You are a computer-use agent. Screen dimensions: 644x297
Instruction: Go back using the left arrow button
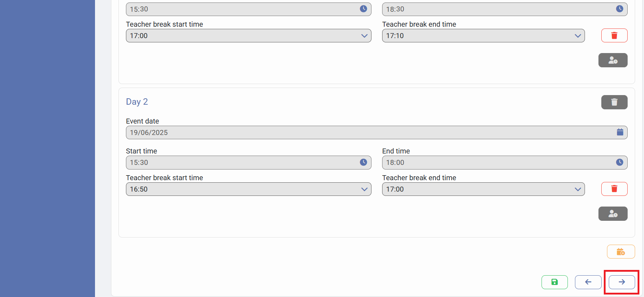pyautogui.click(x=588, y=282)
